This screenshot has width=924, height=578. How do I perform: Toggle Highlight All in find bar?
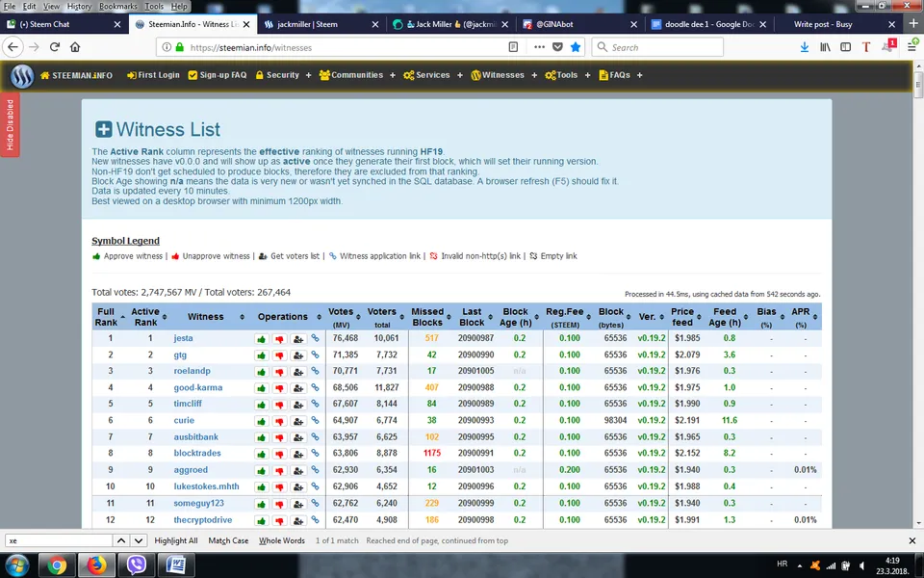pos(175,540)
